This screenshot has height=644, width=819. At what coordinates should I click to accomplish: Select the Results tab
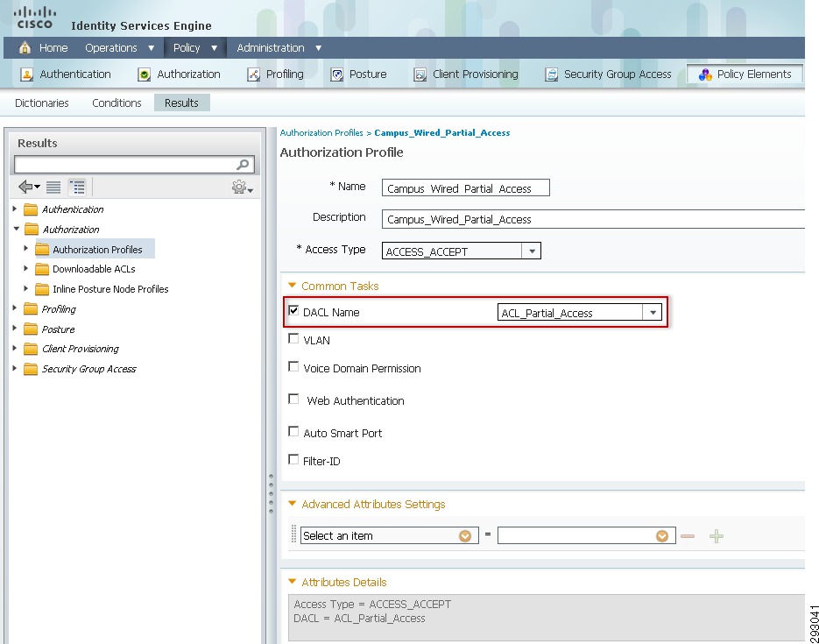click(x=182, y=103)
